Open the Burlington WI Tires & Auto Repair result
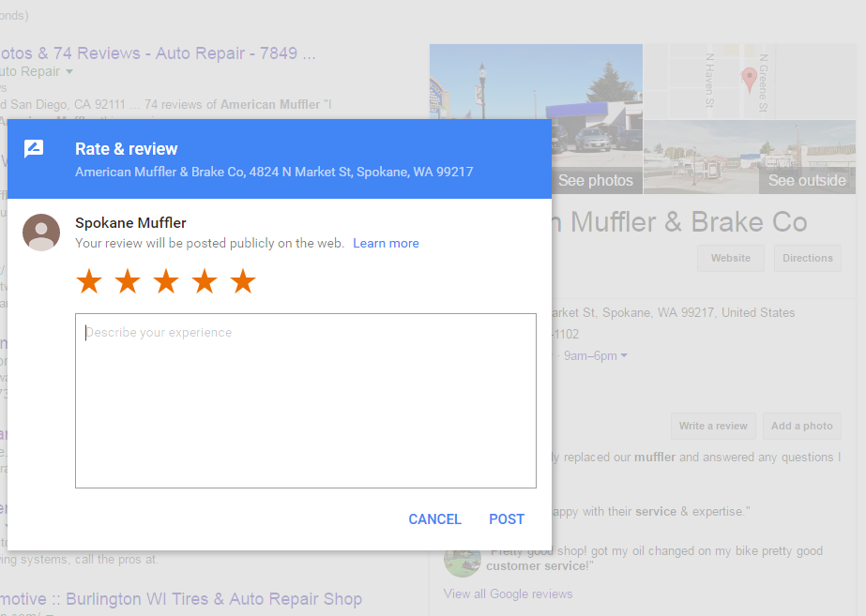The width and height of the screenshot is (866, 616). [x=181, y=599]
